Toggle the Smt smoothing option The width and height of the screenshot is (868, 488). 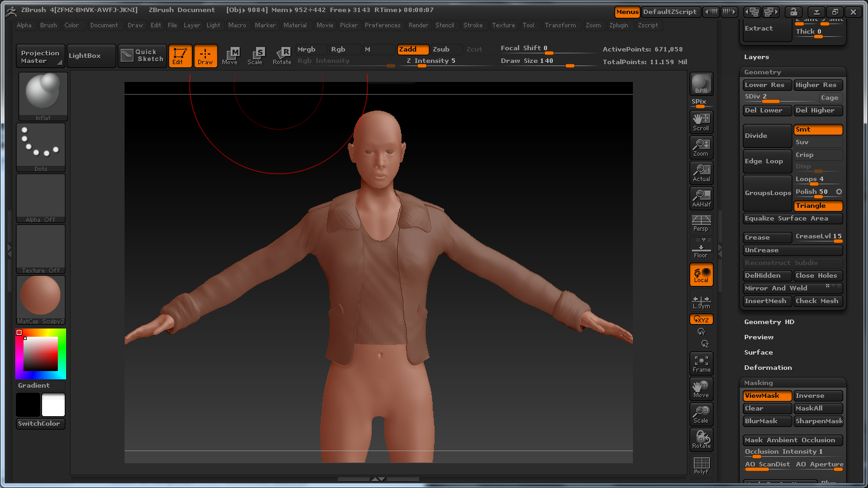[818, 130]
